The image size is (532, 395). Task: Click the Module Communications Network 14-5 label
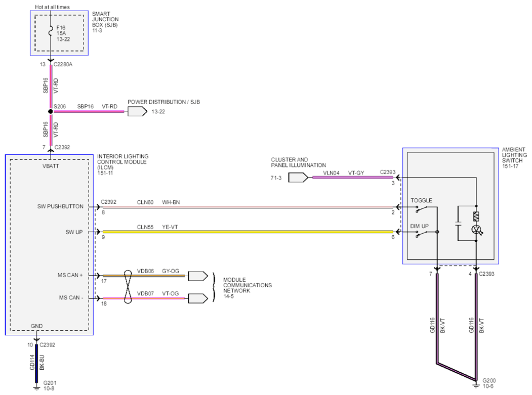[248, 288]
